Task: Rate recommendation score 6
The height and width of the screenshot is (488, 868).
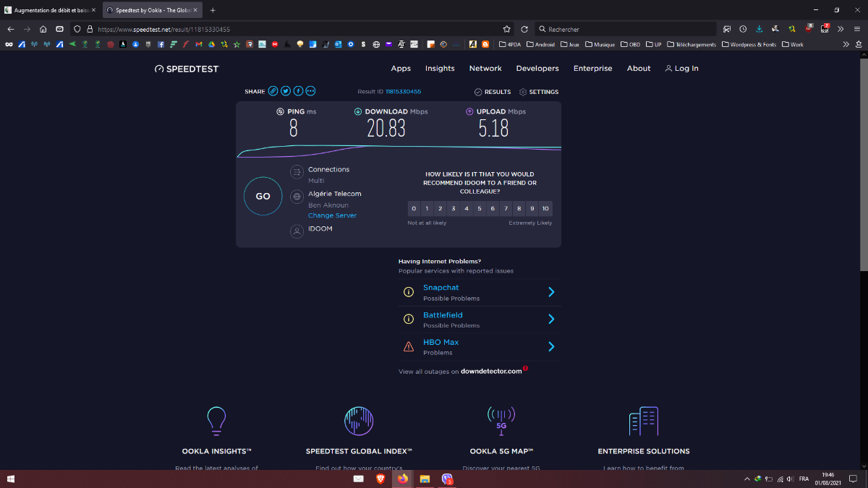Action: pos(493,208)
